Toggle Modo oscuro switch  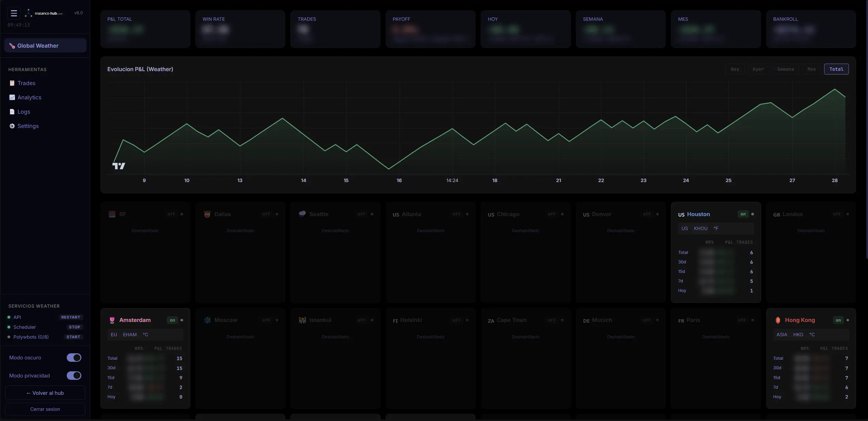pyautogui.click(x=74, y=357)
